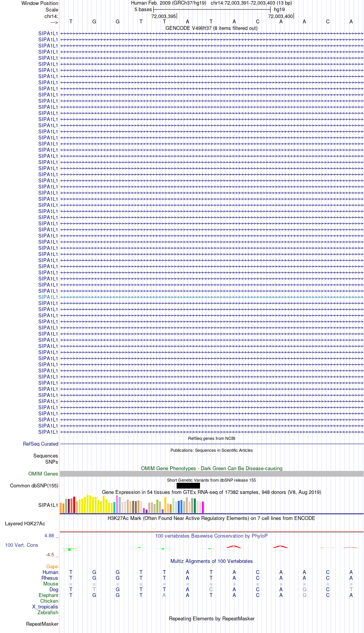Open 'Multiz Alignments of 100 Vertebrates' title
Viewport: 364px width, 633px height.
(x=212, y=561)
